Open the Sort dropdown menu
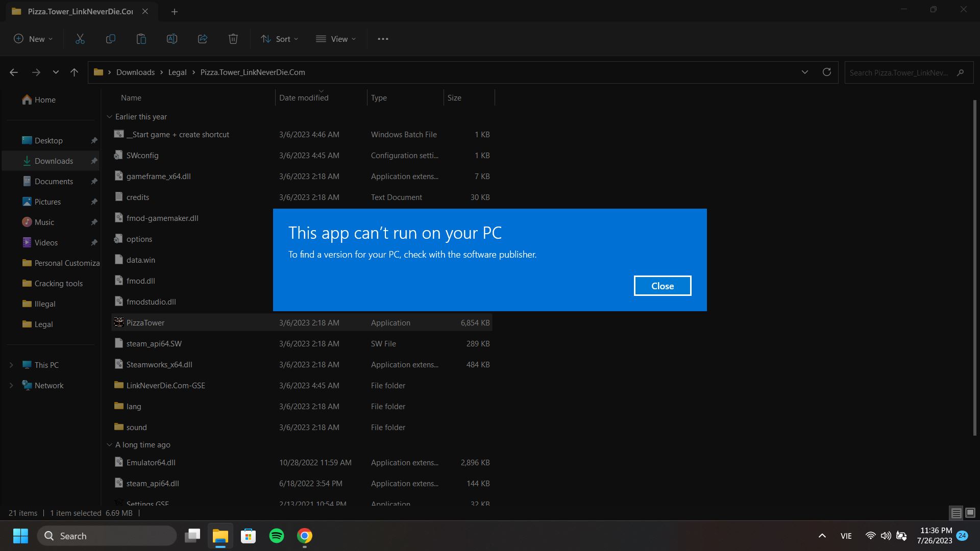980x551 pixels. [279, 39]
